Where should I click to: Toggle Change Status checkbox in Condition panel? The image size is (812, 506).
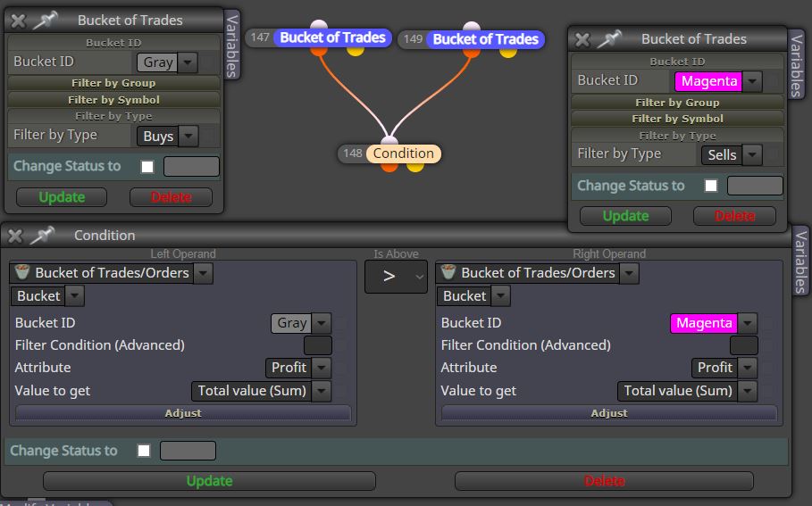(x=144, y=451)
